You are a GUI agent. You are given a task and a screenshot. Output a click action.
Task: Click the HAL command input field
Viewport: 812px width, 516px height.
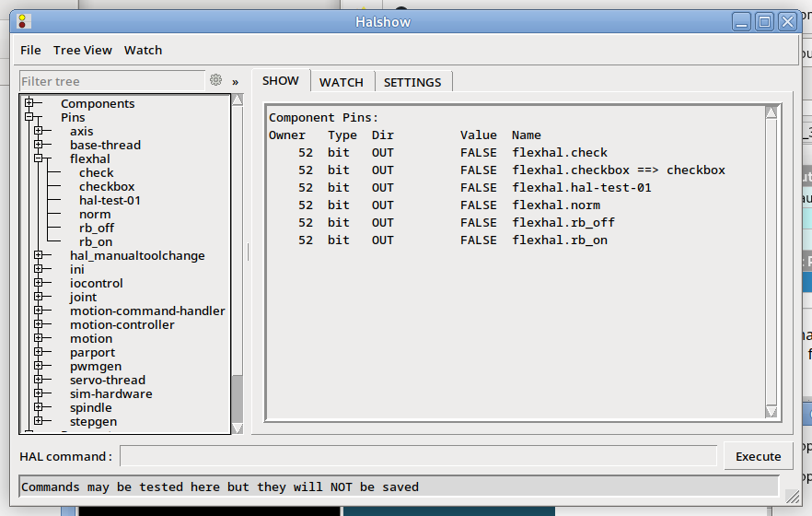point(418,456)
